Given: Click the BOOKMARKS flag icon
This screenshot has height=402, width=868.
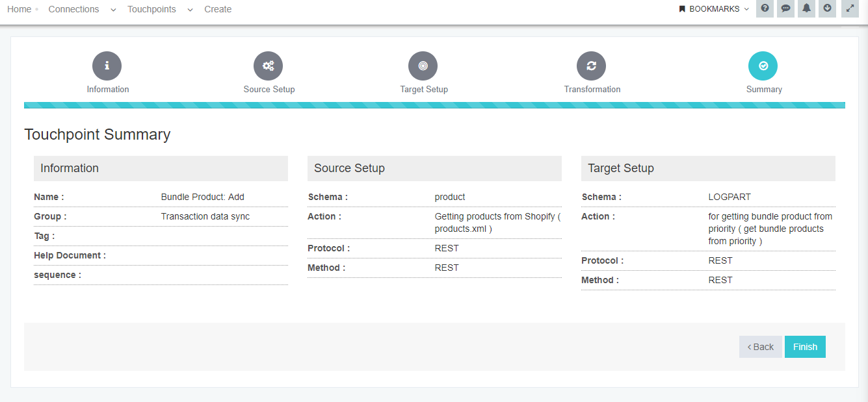Looking at the screenshot, I should tap(681, 8).
